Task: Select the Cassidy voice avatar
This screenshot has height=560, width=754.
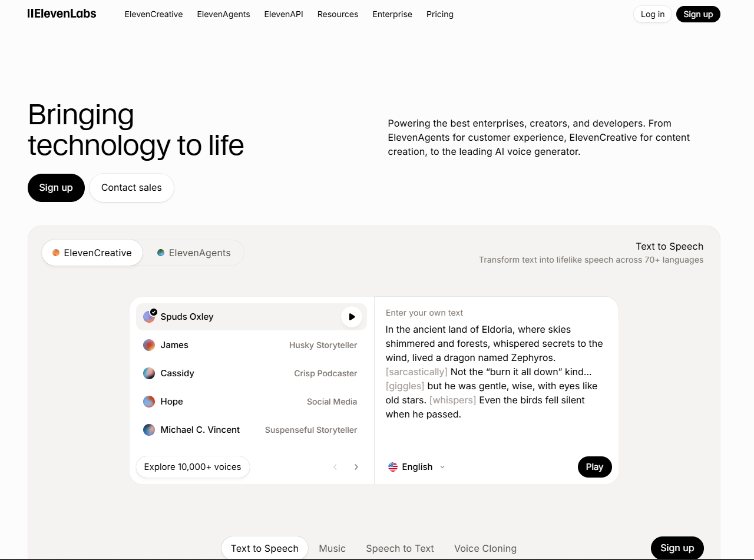Action: click(x=149, y=373)
